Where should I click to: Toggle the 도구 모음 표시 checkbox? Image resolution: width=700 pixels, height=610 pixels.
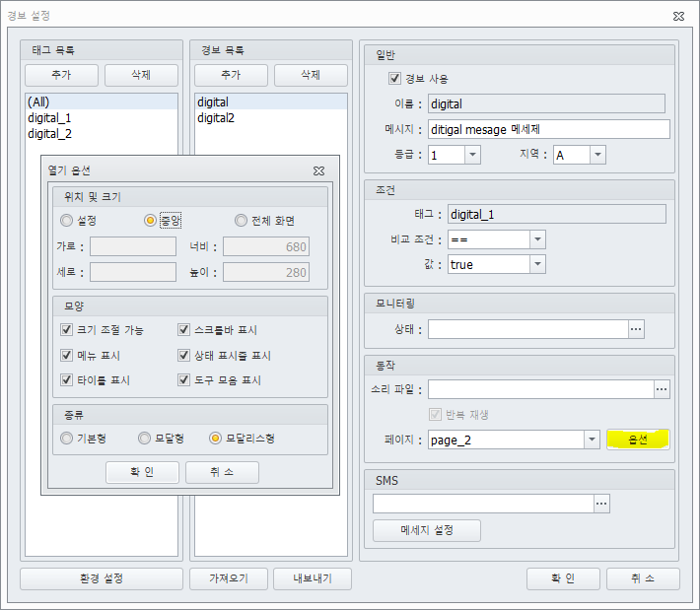184,379
